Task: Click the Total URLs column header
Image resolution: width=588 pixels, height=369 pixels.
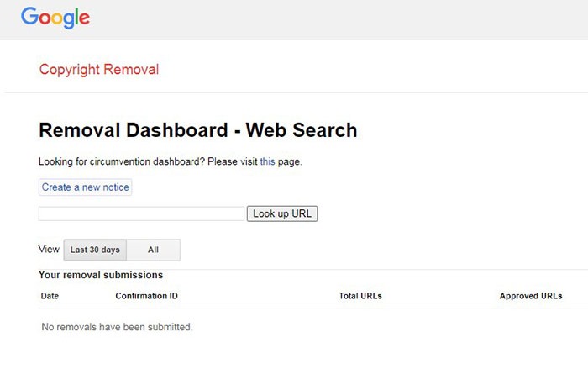Action: [360, 296]
